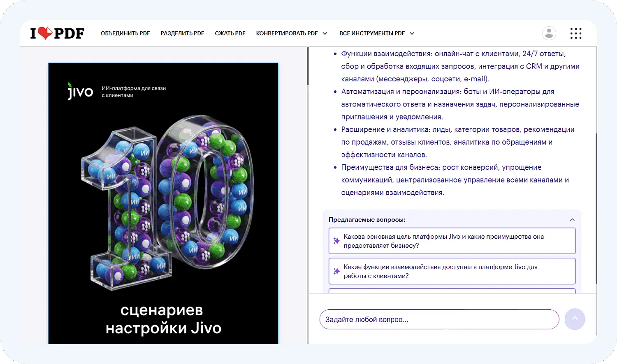Viewport: 617px width, 364px height.
Task: Click the jivo logo in PDF
Action: click(x=80, y=91)
